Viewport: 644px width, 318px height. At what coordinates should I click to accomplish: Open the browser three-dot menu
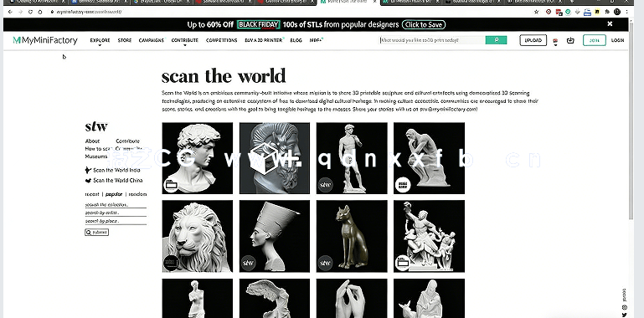click(x=626, y=12)
